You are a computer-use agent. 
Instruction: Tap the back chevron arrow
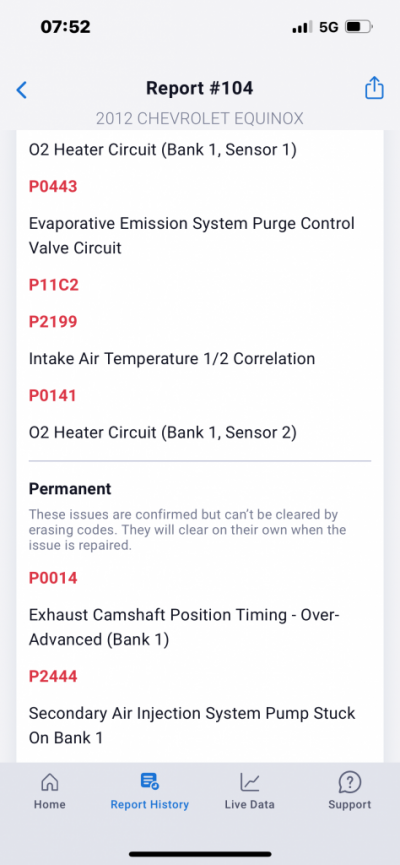(22, 89)
